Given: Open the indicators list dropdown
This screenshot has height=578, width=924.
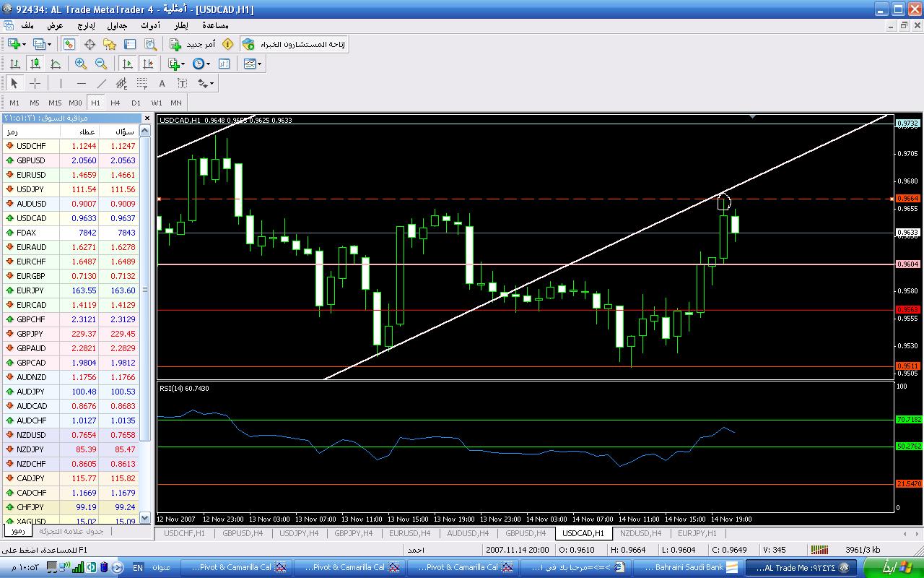Looking at the screenshot, I should pos(175,64).
